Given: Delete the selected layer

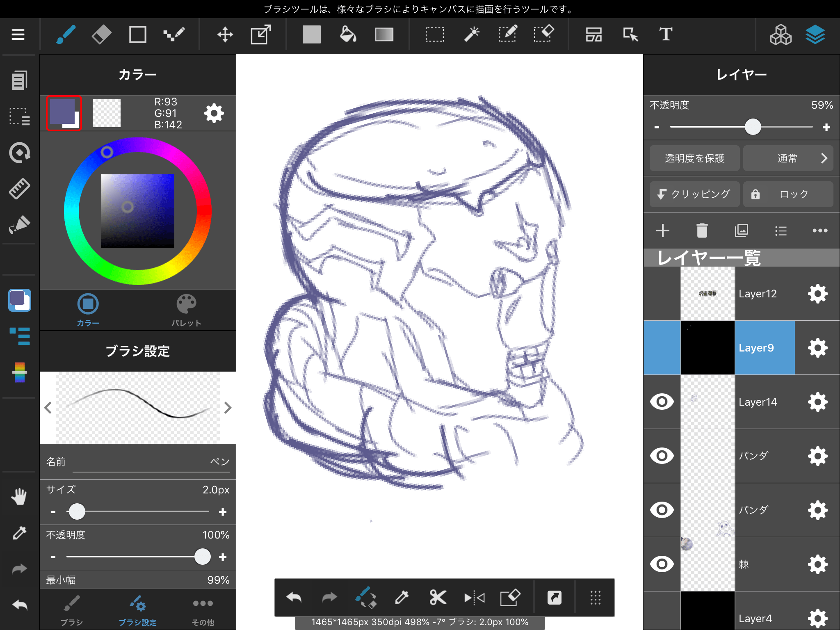Looking at the screenshot, I should 702,231.
